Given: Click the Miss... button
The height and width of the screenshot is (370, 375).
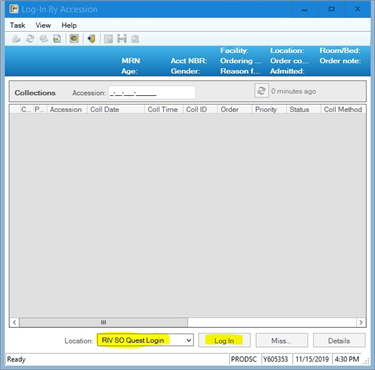Looking at the screenshot, I should [x=281, y=340].
